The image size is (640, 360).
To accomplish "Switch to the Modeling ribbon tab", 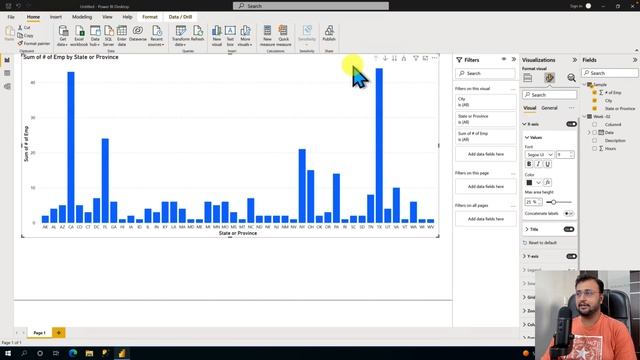I will pyautogui.click(x=82, y=17).
